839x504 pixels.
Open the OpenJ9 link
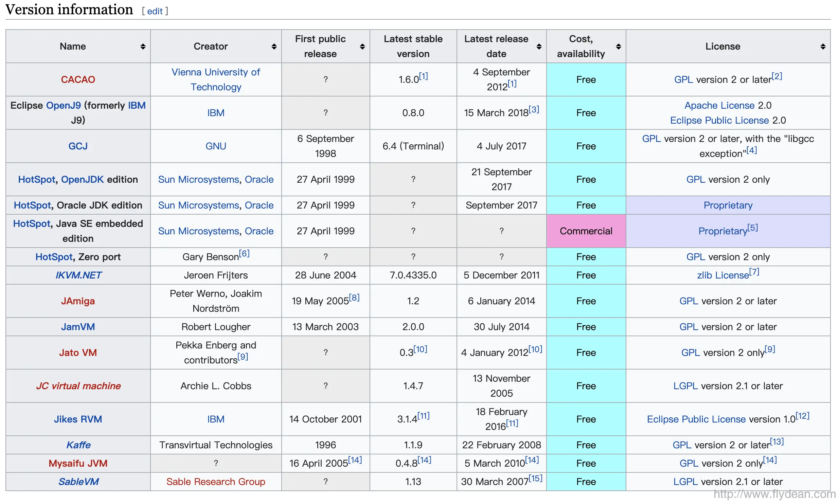pyautogui.click(x=63, y=105)
